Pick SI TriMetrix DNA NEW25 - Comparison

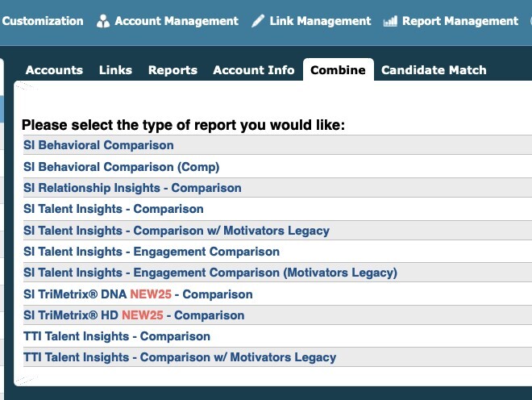[x=138, y=294]
